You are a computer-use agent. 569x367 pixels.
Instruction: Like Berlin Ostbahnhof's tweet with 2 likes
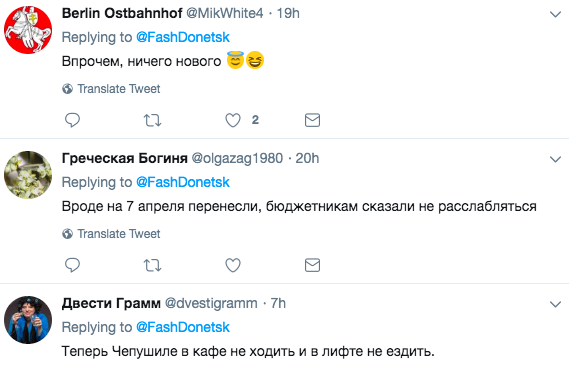pos(233,120)
